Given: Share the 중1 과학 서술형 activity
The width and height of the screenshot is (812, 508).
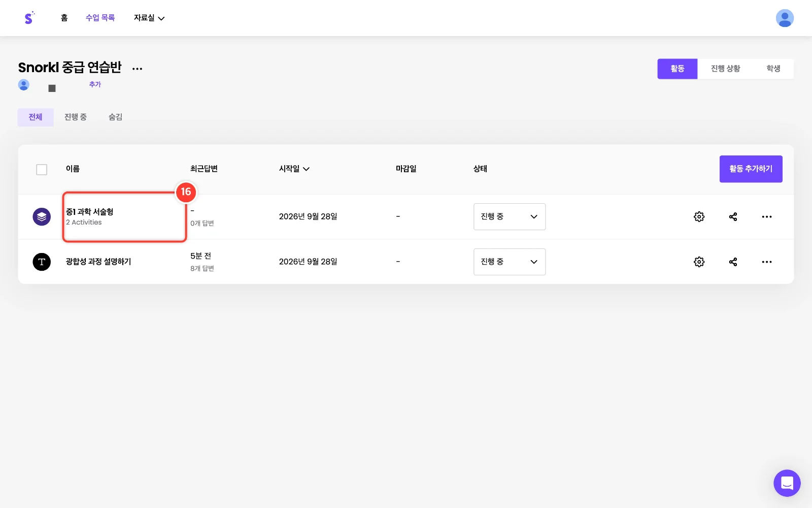Looking at the screenshot, I should tap(733, 217).
